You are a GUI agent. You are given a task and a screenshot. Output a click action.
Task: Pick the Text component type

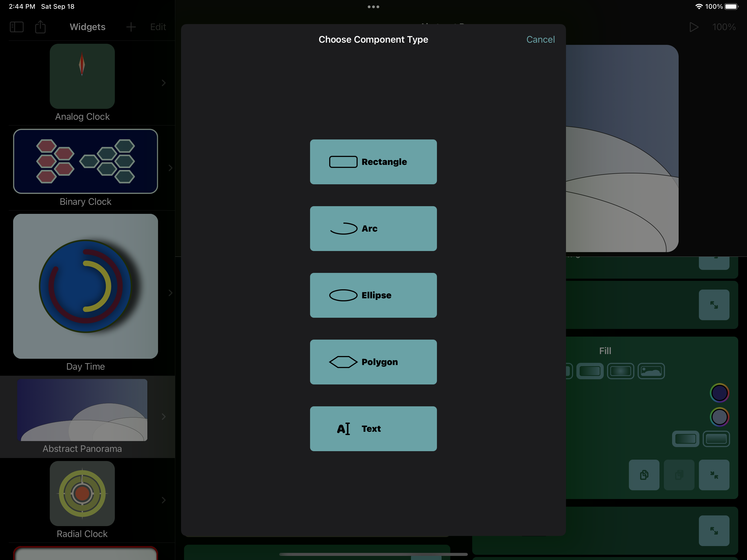coord(373,428)
